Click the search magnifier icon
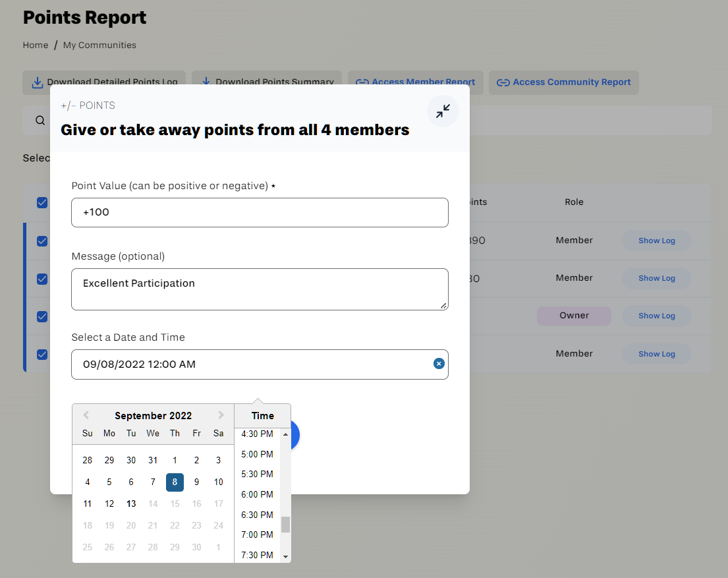 click(x=40, y=120)
